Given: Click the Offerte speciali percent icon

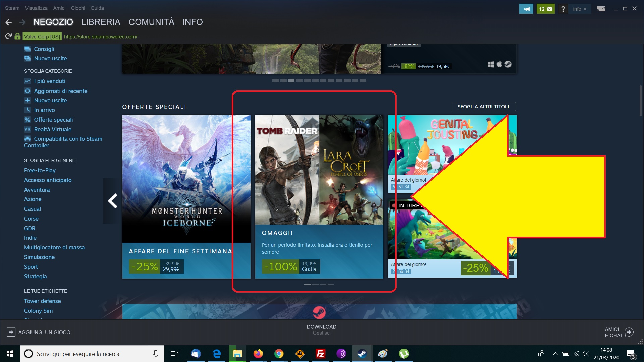Looking at the screenshot, I should pyautogui.click(x=28, y=120).
